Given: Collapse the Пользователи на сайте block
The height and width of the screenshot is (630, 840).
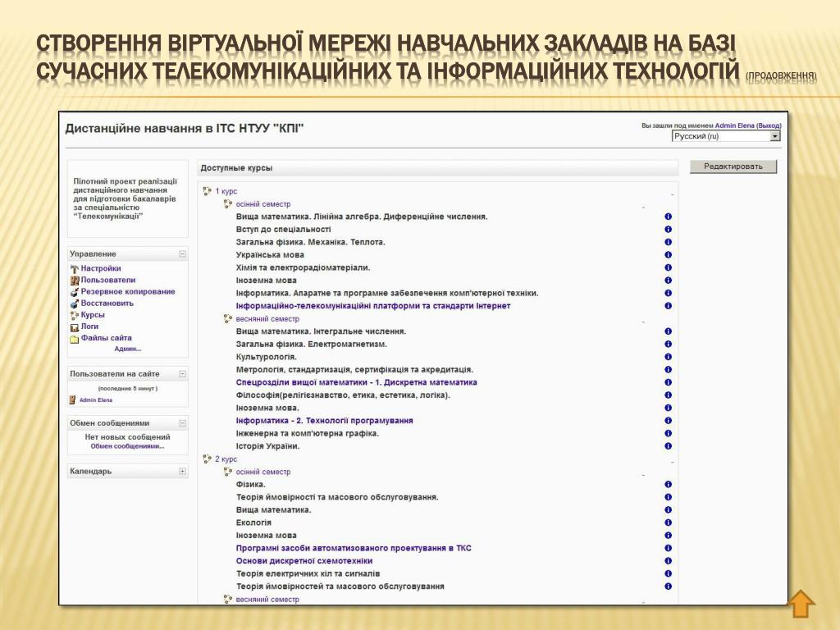Looking at the screenshot, I should tap(182, 374).
